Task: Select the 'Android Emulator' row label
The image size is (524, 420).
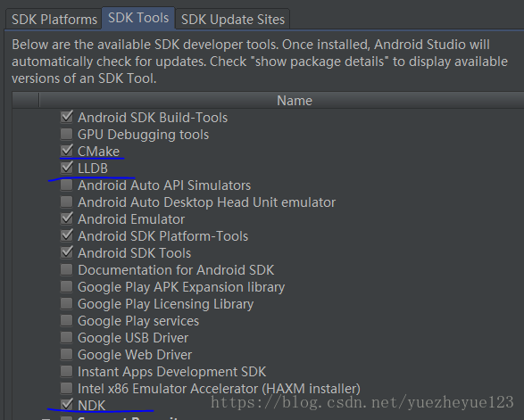Action: [131, 219]
